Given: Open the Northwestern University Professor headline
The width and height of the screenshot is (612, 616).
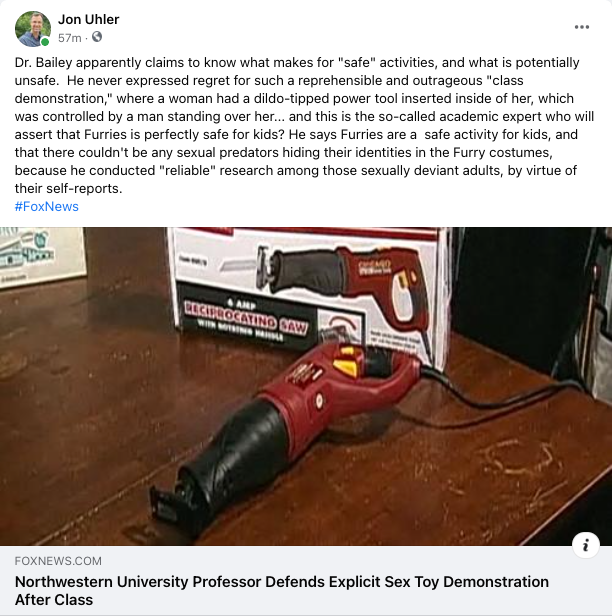Looking at the screenshot, I should pos(282,590).
